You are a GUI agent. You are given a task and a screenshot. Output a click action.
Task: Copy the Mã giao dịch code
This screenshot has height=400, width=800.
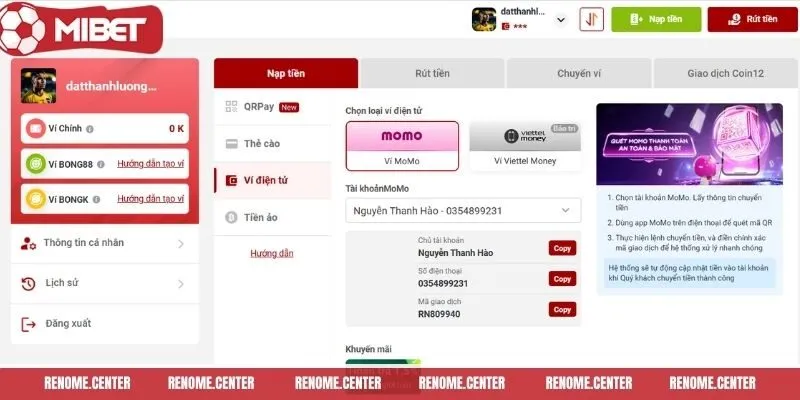[562, 309]
